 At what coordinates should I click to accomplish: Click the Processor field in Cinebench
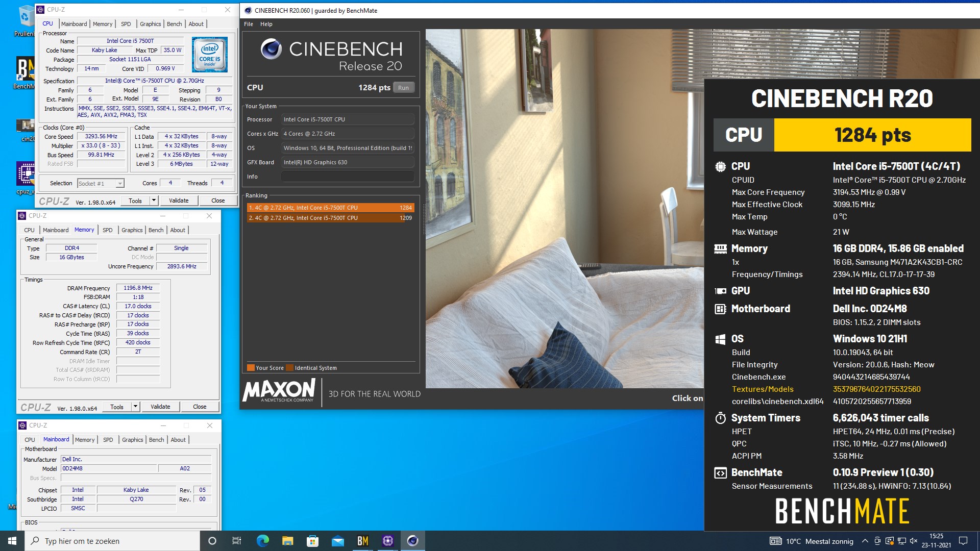[347, 119]
